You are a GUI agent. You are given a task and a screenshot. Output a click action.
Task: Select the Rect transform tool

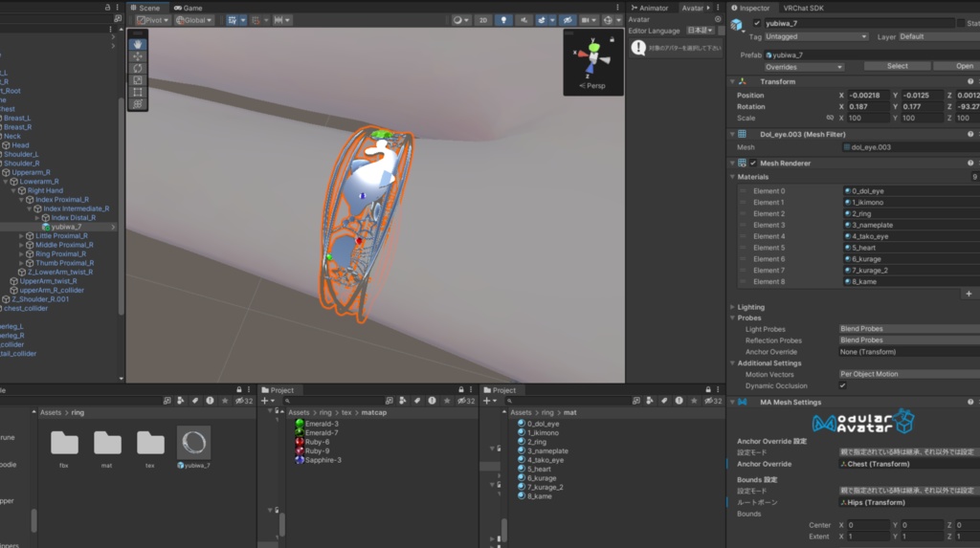(138, 92)
